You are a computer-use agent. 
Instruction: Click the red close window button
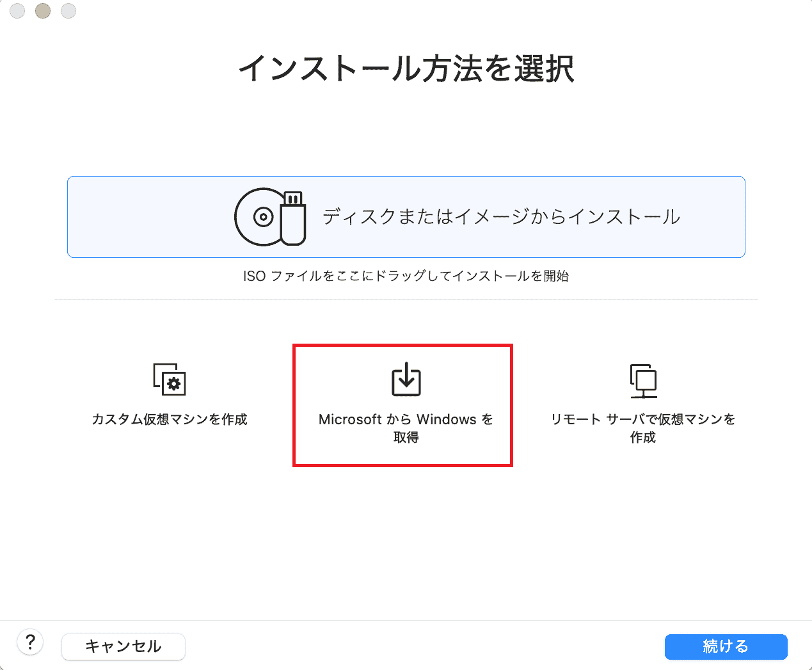click(x=18, y=11)
